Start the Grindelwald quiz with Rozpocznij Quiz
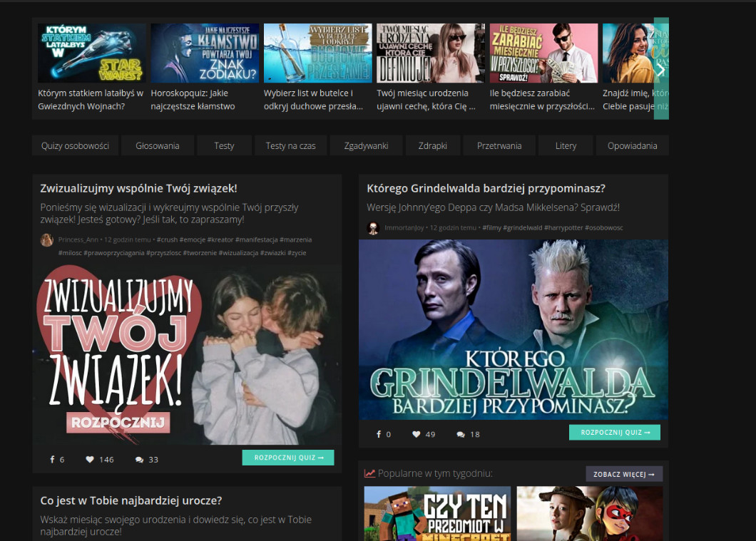The width and height of the screenshot is (756, 541). click(614, 433)
